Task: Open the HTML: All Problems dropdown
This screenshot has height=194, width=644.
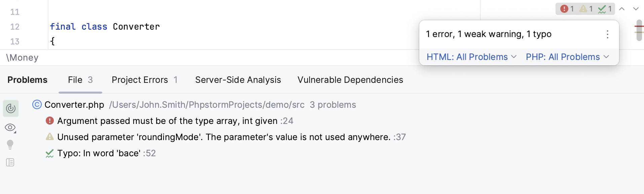Action: point(470,57)
